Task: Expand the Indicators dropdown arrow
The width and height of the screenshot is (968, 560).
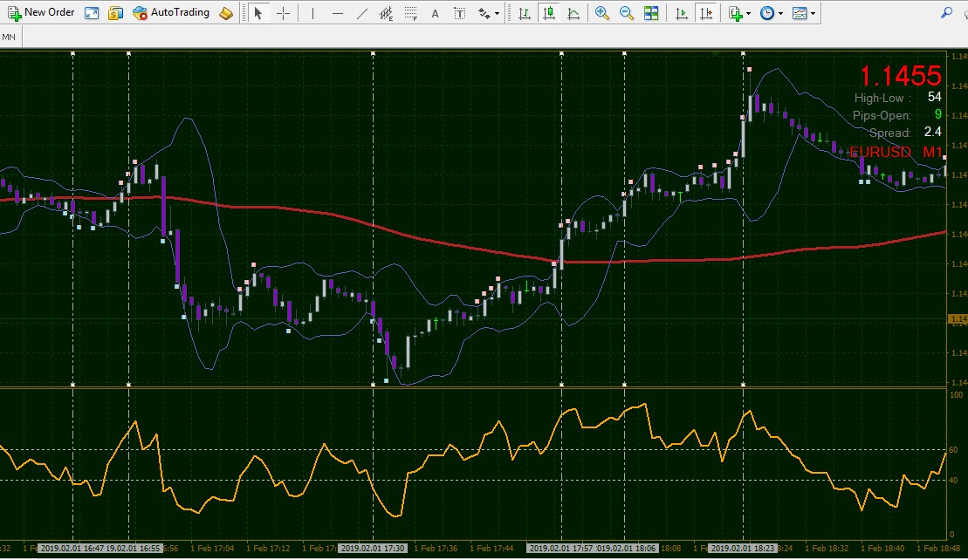Action: pyautogui.click(x=749, y=13)
